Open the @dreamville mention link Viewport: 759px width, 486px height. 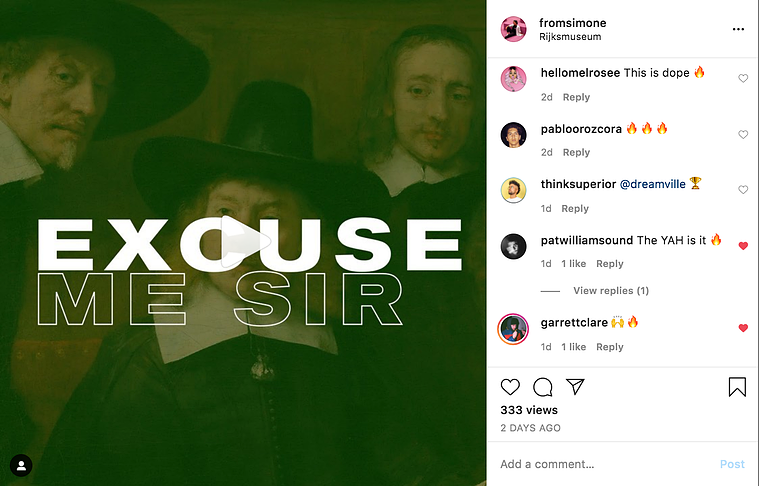pos(653,184)
